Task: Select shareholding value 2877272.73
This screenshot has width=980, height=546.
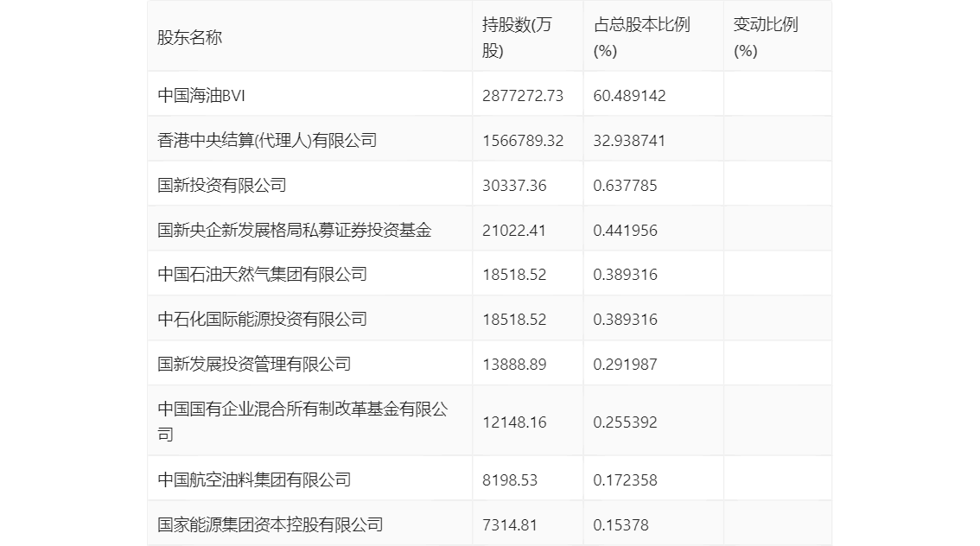Action: (x=523, y=96)
